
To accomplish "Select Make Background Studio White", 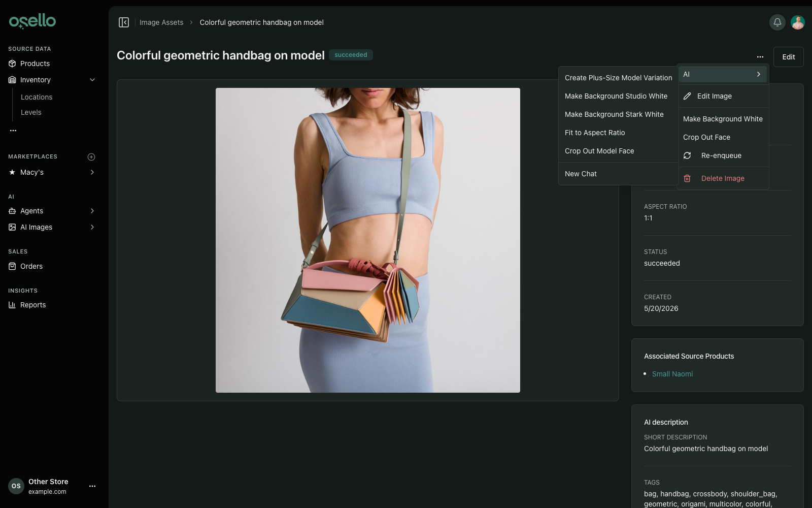I will [x=618, y=96].
